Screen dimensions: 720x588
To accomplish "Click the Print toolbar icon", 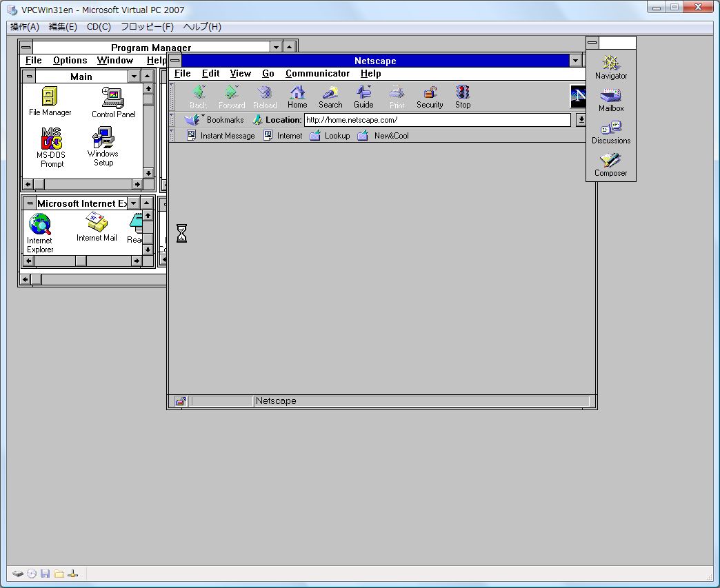I will pyautogui.click(x=397, y=97).
